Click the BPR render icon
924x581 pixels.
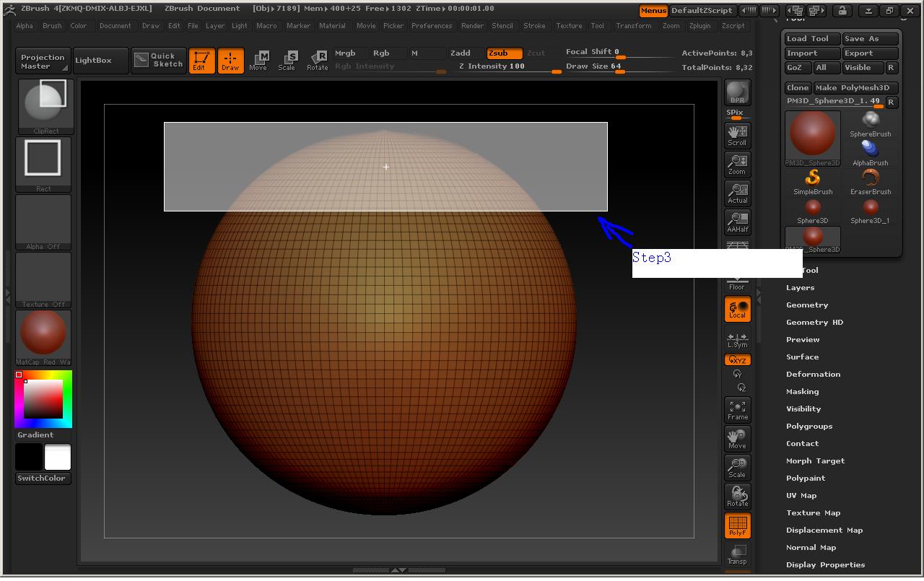coord(737,92)
